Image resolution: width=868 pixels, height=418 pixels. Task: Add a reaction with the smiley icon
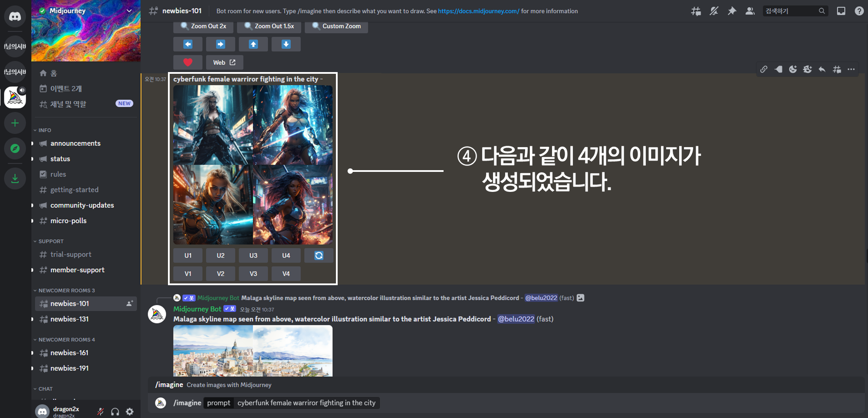[x=793, y=69]
